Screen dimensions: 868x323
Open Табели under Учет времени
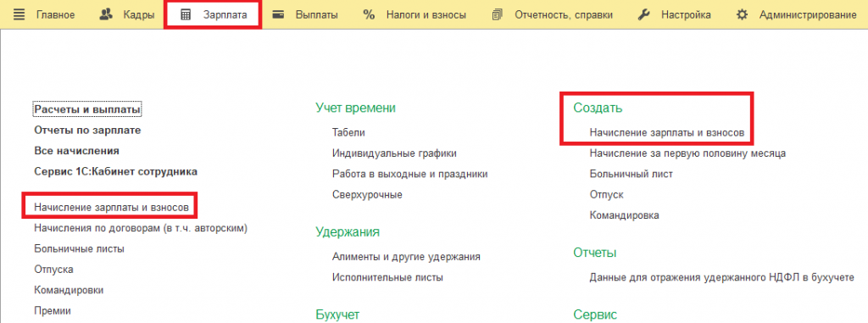348,133
